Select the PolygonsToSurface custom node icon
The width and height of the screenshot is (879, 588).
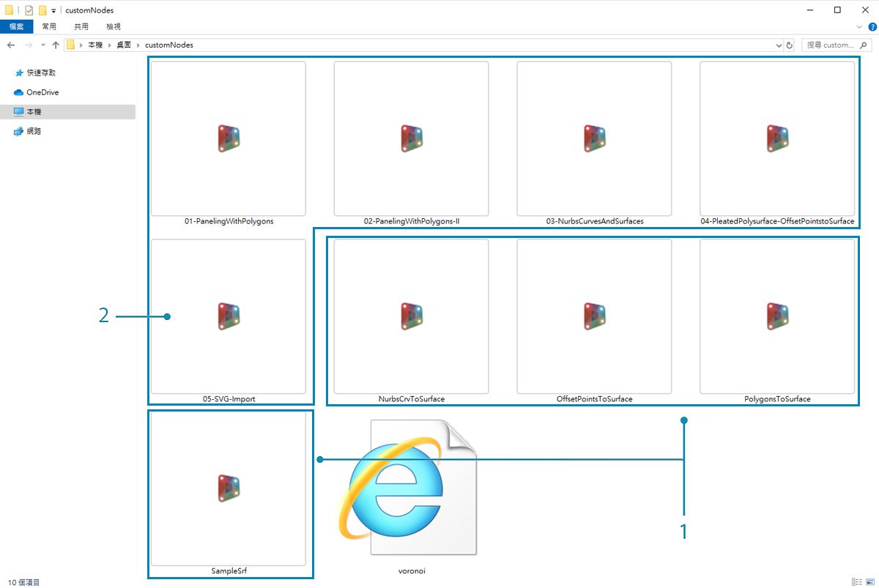coord(777,316)
